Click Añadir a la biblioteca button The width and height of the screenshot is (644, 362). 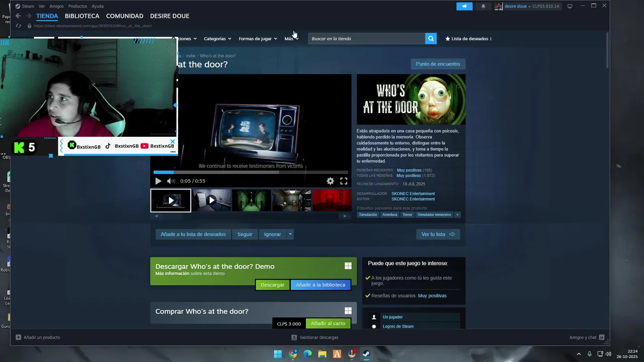[320, 285]
